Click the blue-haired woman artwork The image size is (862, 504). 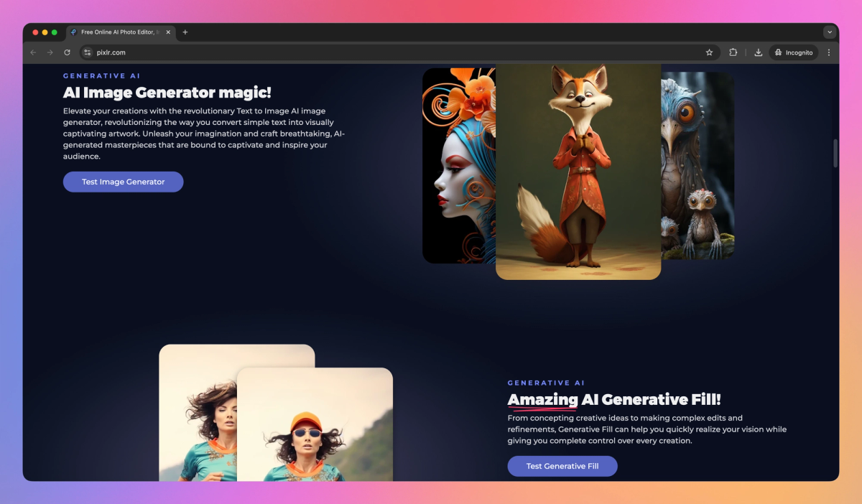(459, 166)
